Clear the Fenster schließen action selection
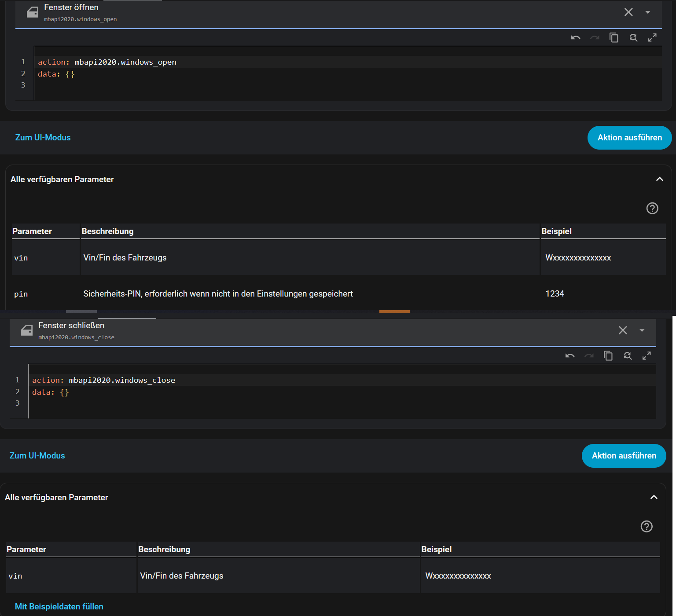This screenshot has width=676, height=616. [x=623, y=330]
